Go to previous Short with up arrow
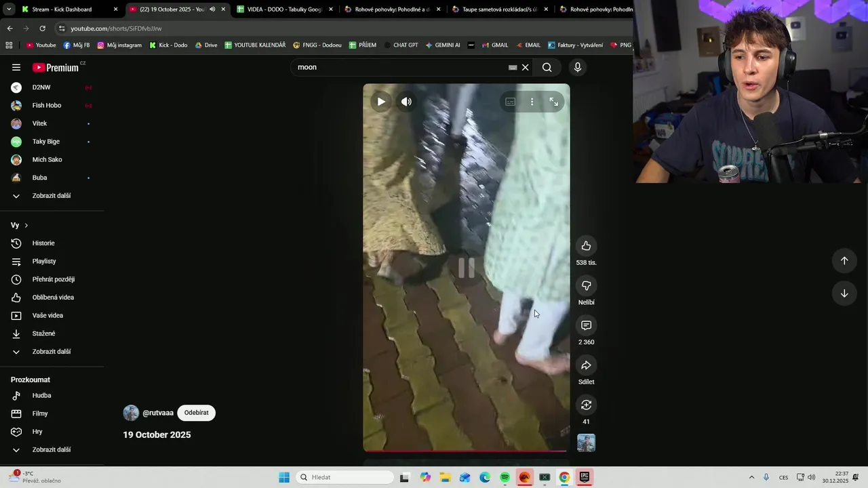Screen dimensions: 868x488 tap(844, 261)
